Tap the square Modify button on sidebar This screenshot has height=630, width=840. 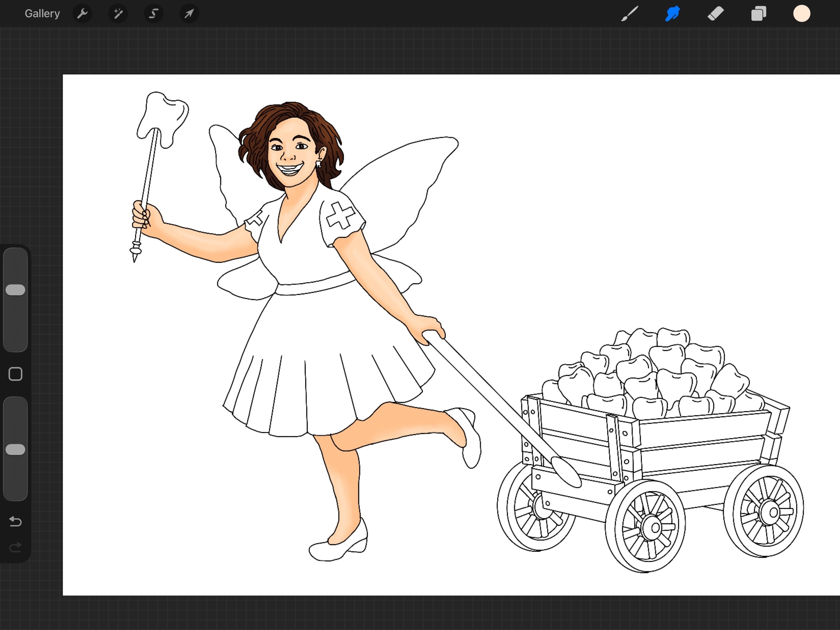point(16,374)
